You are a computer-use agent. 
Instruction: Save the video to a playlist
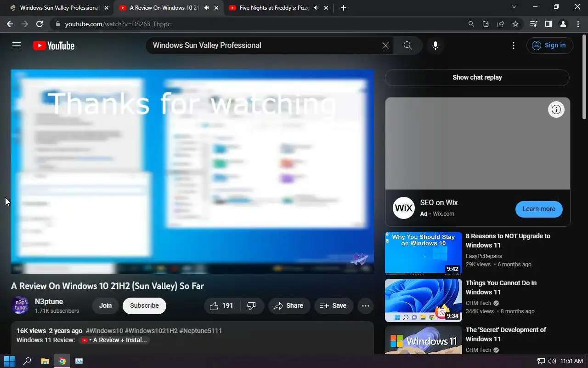pyautogui.click(x=333, y=306)
